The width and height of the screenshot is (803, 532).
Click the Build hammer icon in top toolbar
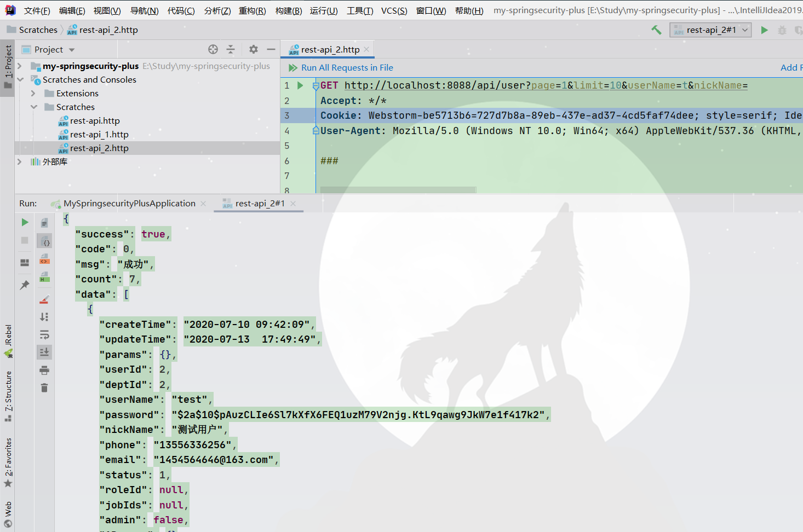[656, 30]
